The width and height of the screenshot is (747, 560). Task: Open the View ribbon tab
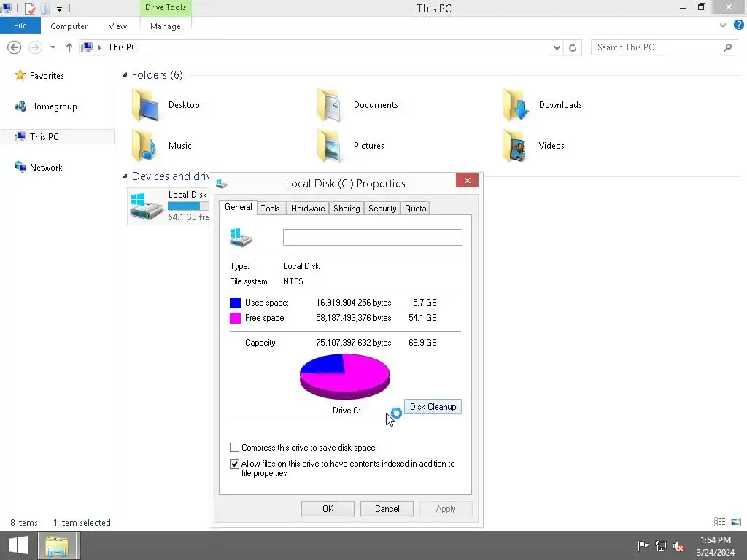pyautogui.click(x=117, y=26)
